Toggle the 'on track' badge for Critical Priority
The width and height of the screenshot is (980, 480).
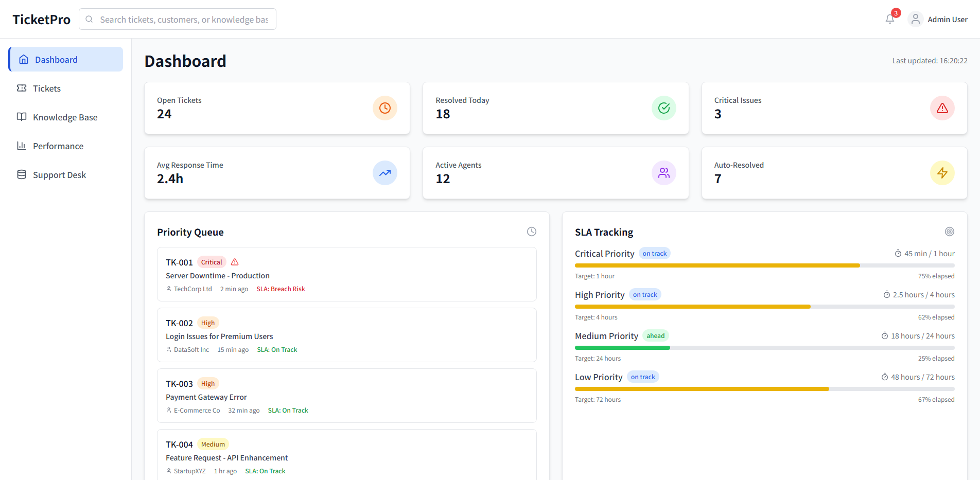tap(654, 253)
